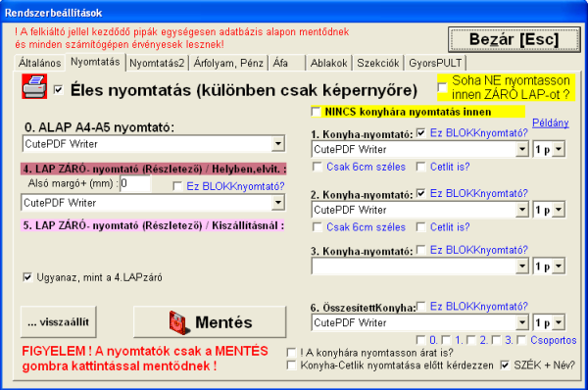Check the 2. checkbox near Csoportos
The image size is (588, 390).
[x=471, y=340]
